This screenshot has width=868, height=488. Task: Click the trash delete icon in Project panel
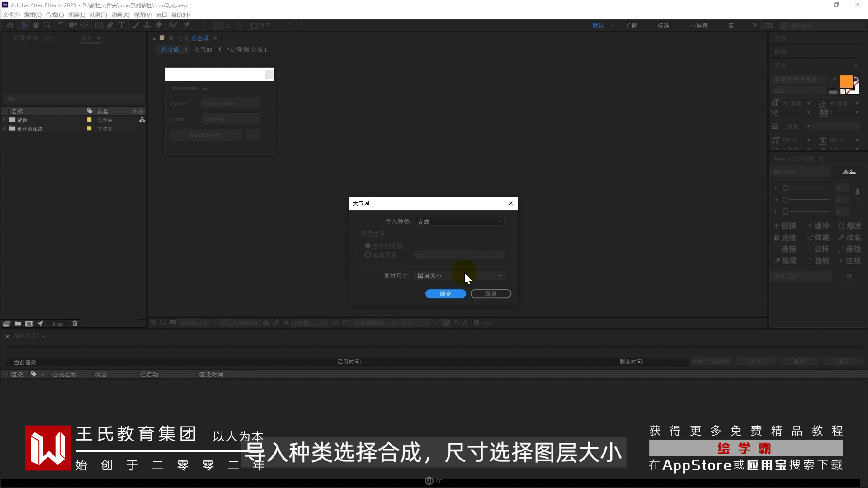coord(75,324)
